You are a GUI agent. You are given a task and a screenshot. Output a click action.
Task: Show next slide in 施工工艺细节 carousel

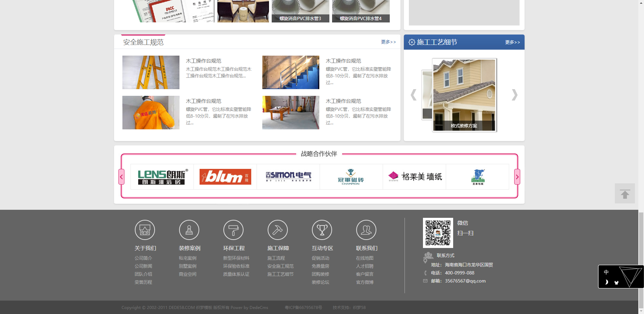click(x=515, y=95)
